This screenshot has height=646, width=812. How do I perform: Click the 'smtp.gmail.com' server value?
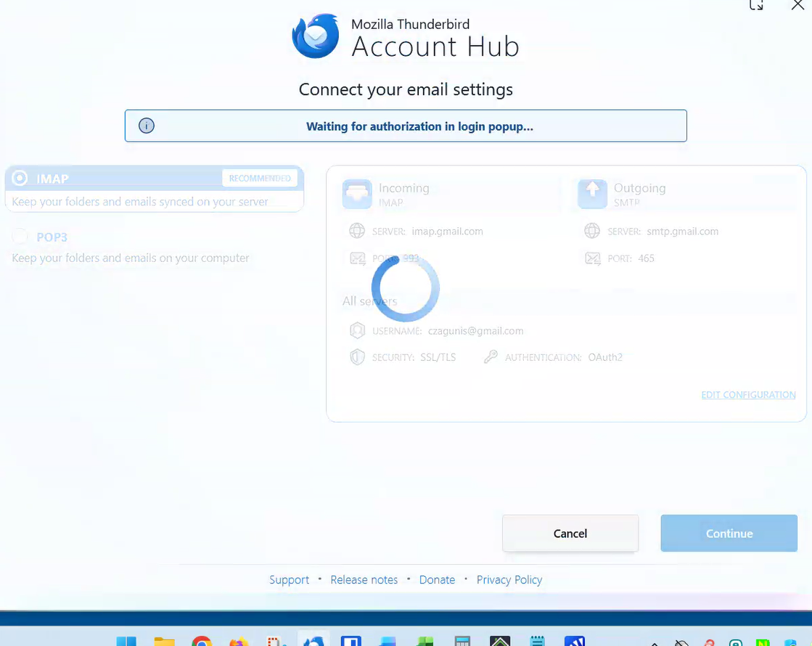tap(683, 231)
